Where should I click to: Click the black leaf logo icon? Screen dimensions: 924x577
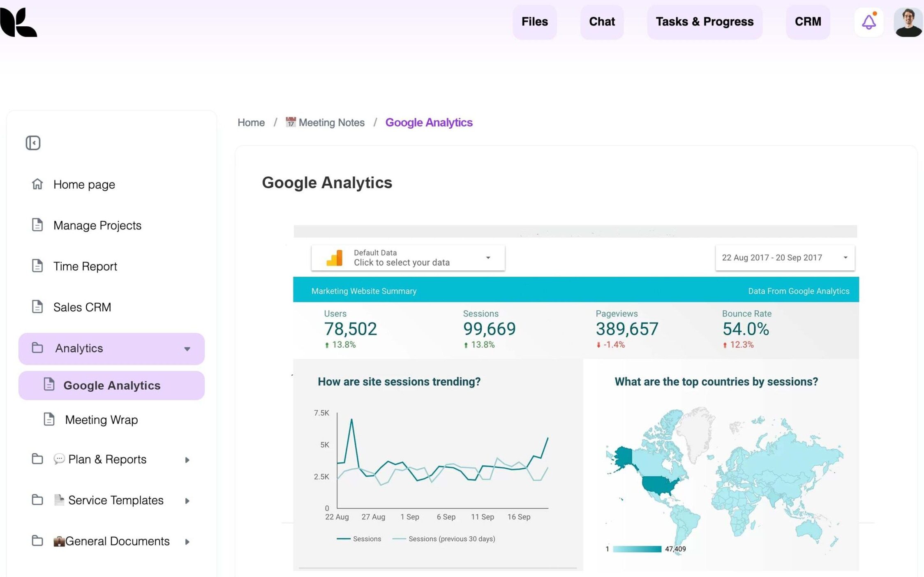coord(18,22)
